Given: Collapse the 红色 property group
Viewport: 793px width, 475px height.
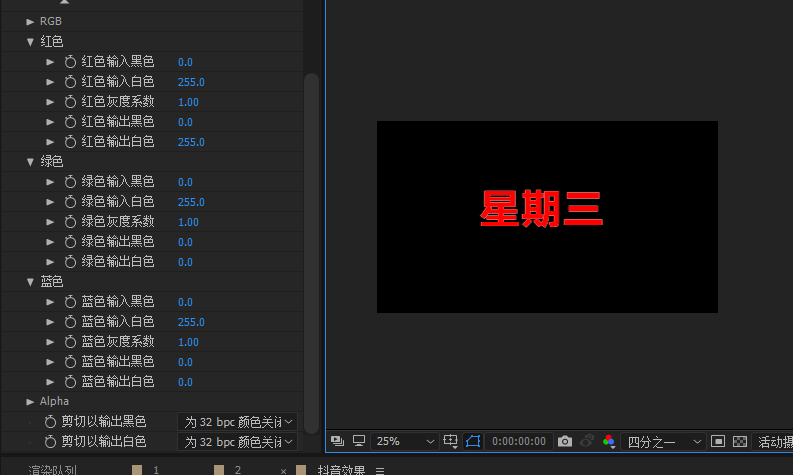Looking at the screenshot, I should [30, 42].
